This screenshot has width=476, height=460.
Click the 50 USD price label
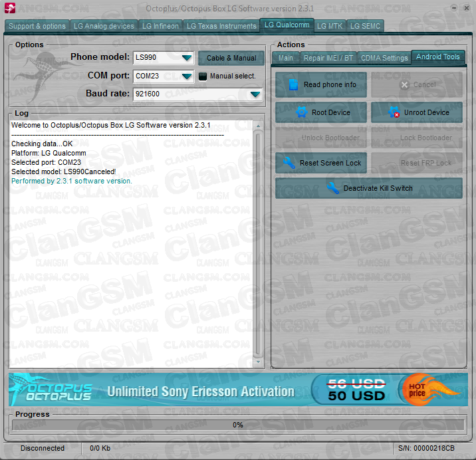click(x=356, y=396)
